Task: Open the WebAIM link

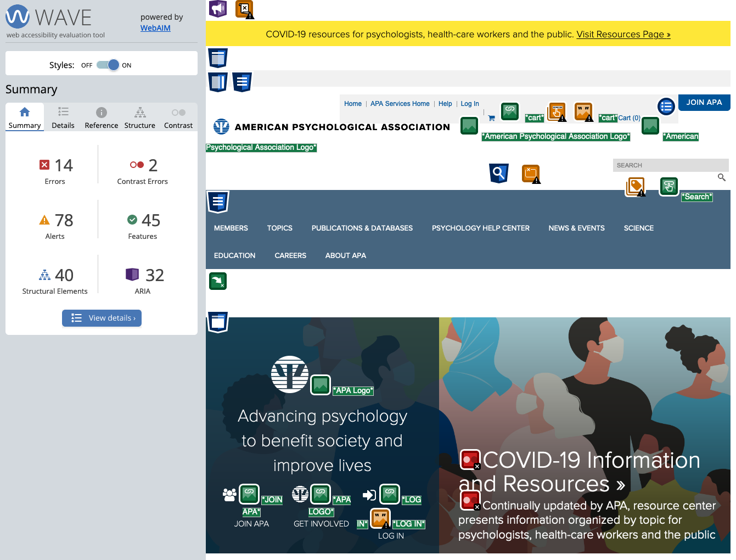Action: tap(155, 28)
